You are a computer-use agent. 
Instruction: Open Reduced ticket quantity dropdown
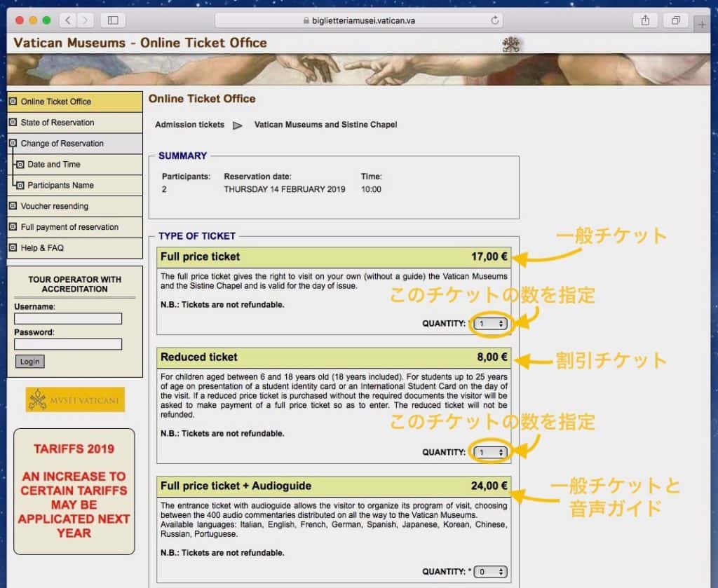click(490, 452)
